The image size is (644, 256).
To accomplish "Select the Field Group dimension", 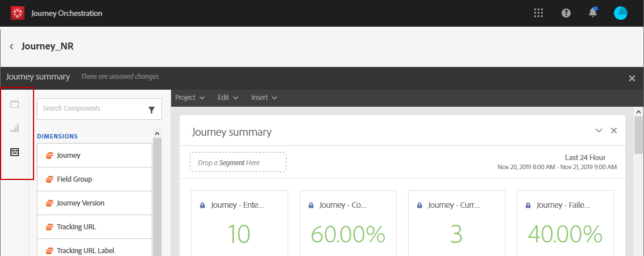I will tap(94, 179).
